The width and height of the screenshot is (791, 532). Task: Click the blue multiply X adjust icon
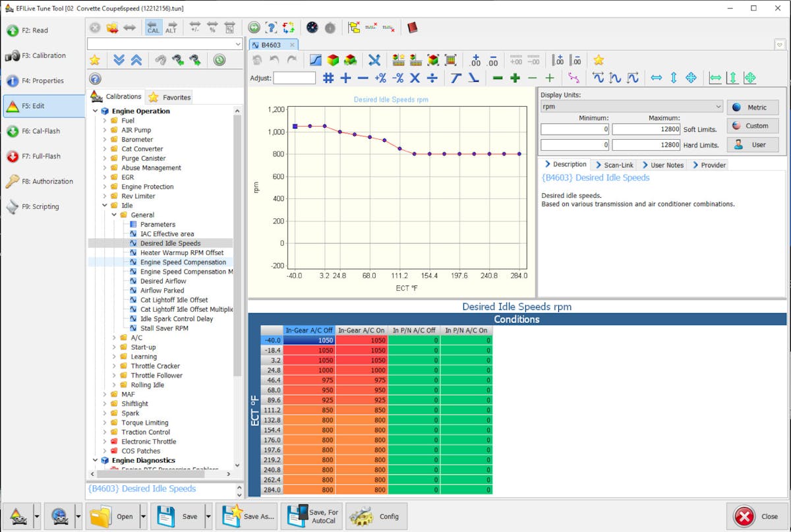[x=415, y=78]
